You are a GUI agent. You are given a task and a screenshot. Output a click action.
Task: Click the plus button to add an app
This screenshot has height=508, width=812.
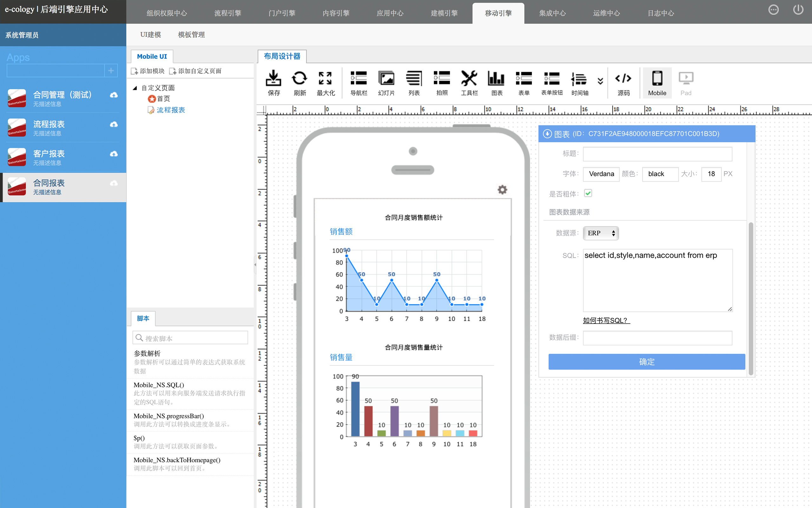point(111,70)
